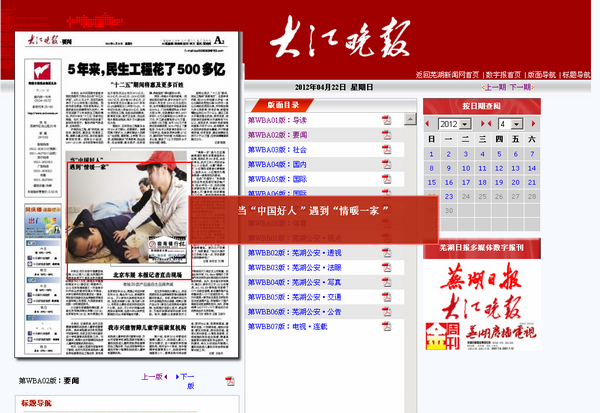Click 大江晚报 red logo in sidebar

pos(481,306)
